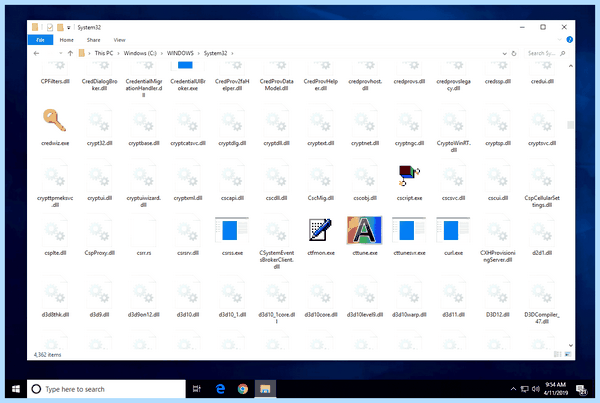Refresh the System32 folder view
Screen dimensions: 600x403
[x=514, y=54]
